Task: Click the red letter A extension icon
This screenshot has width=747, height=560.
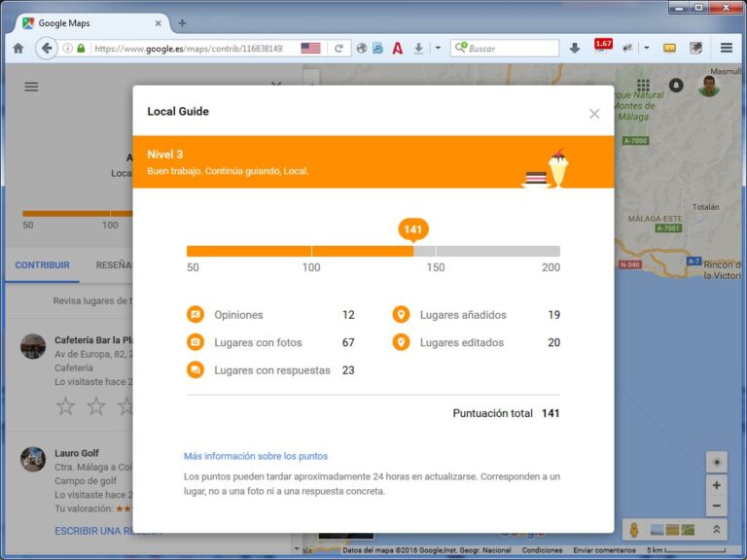Action: (397, 48)
